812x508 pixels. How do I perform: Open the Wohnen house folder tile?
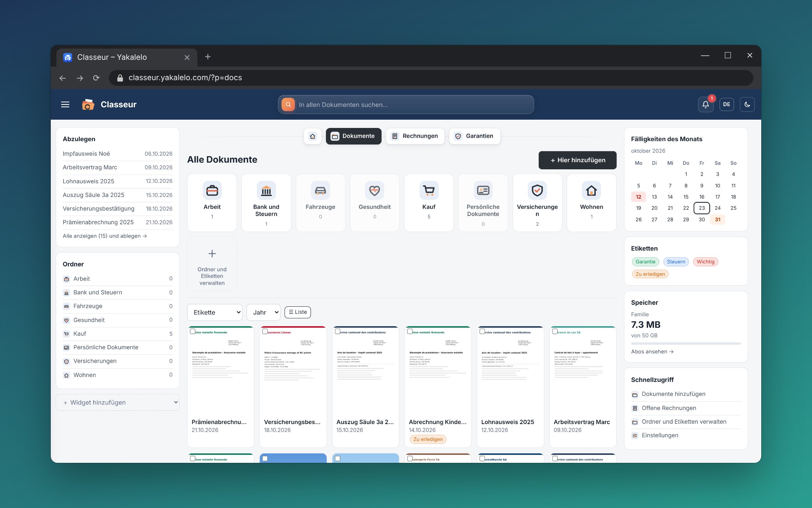[x=591, y=202]
